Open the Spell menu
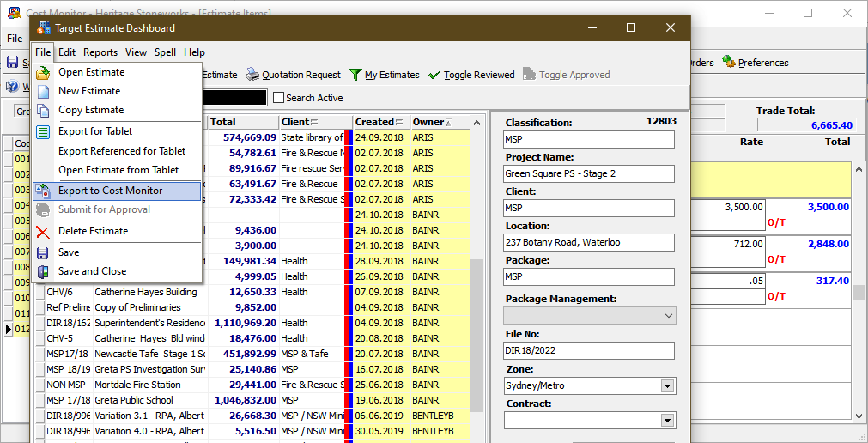Screen dimensions: 868x443 [165, 52]
